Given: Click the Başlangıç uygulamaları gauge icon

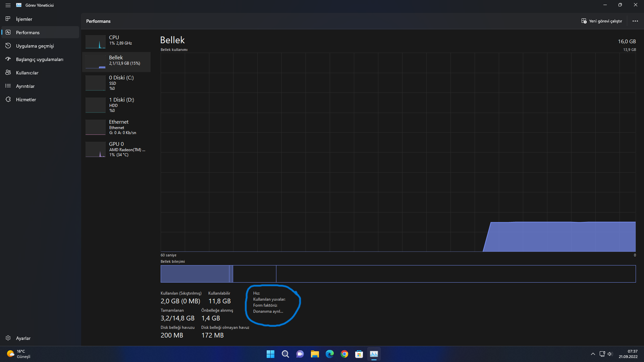Looking at the screenshot, I should tap(8, 59).
